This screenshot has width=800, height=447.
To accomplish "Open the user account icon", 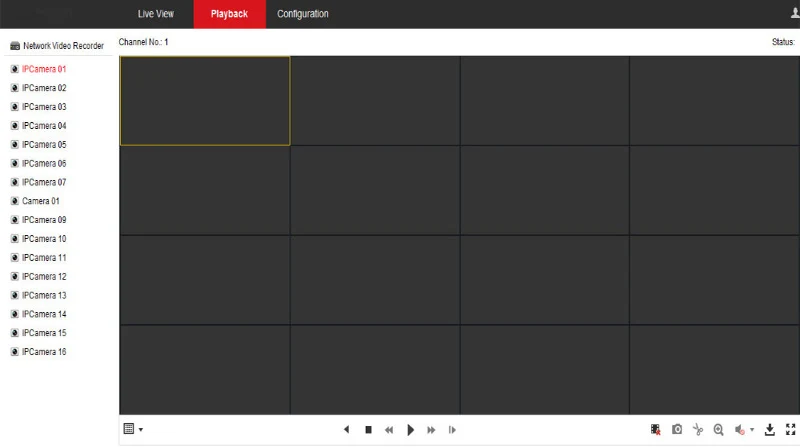I will coord(795,13).
